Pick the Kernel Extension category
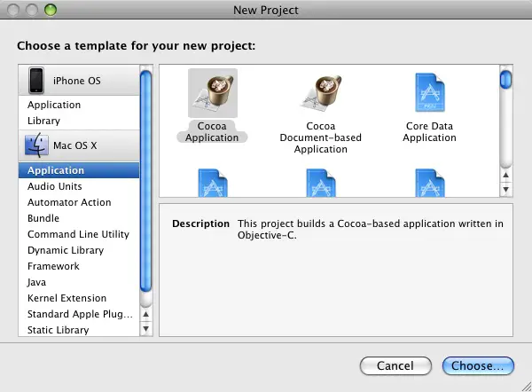This screenshot has height=392, width=532. [66, 298]
